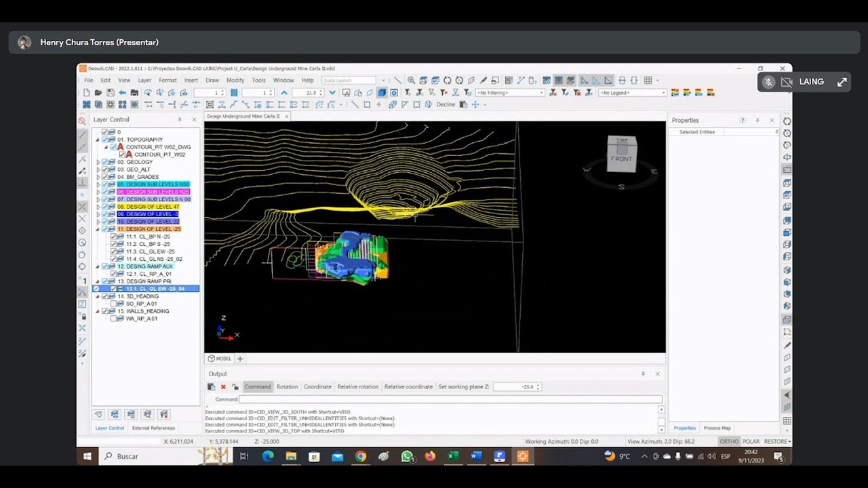868x488 pixels.
Task: Collapse 11. DESIGN OF LEVEL -25 node
Action: (x=98, y=229)
